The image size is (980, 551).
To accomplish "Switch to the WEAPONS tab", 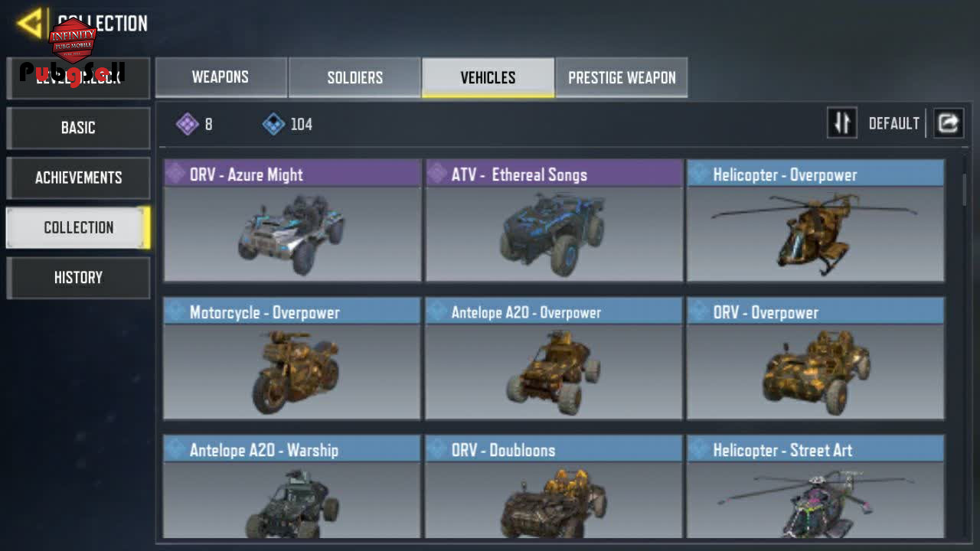I will coord(220,77).
